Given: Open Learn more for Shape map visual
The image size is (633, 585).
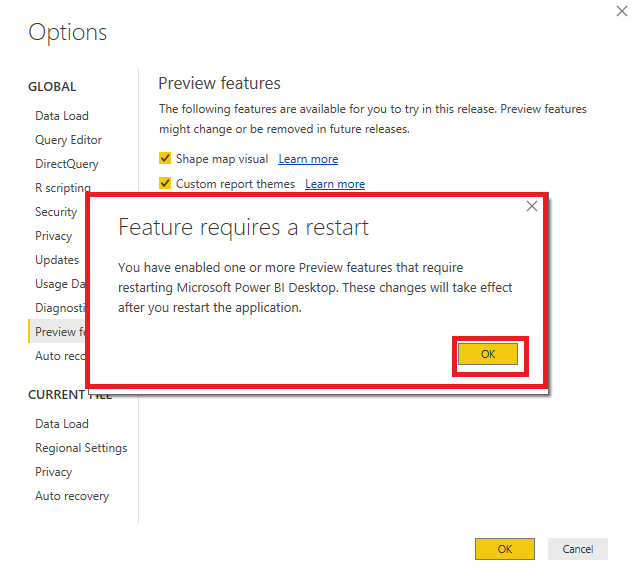Looking at the screenshot, I should [308, 159].
